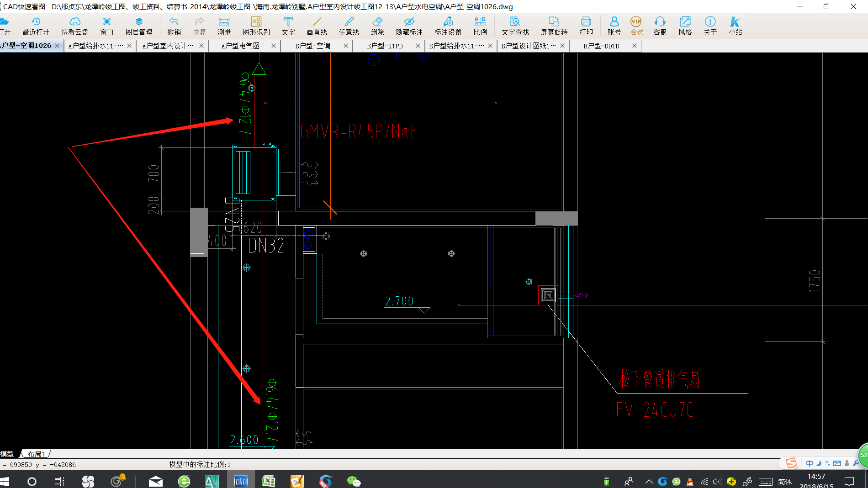This screenshot has width=868, height=488.
Task: Select the 文字 text tool
Action: 288,26
